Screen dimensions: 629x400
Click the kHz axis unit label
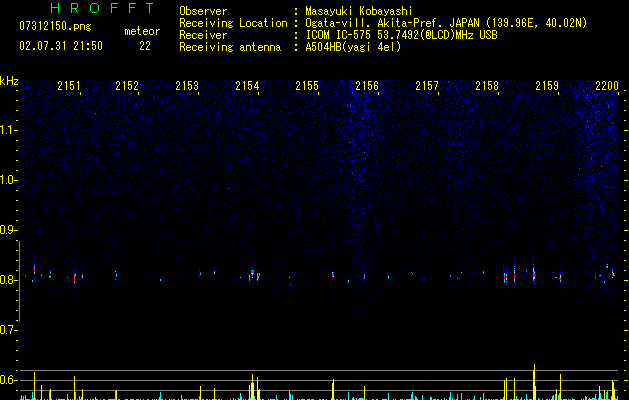click(9, 81)
